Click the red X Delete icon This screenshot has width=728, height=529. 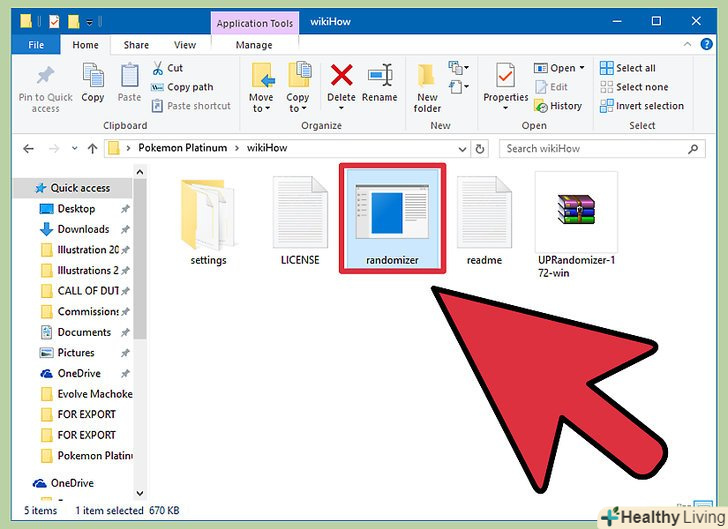point(342,76)
